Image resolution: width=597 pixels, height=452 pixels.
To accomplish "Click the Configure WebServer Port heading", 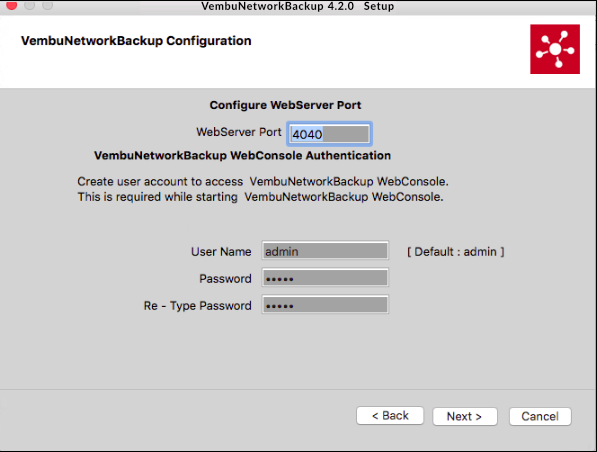I will 285,105.
